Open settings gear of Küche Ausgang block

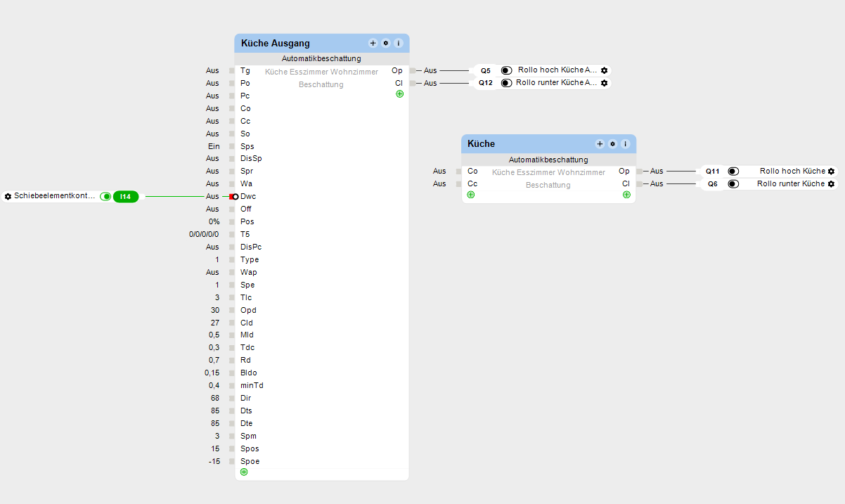click(x=386, y=44)
